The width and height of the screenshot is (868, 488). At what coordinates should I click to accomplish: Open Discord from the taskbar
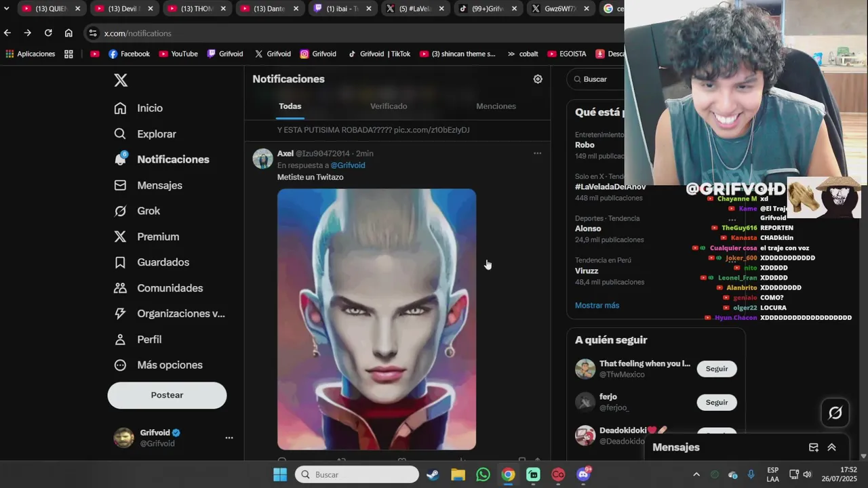583,474
